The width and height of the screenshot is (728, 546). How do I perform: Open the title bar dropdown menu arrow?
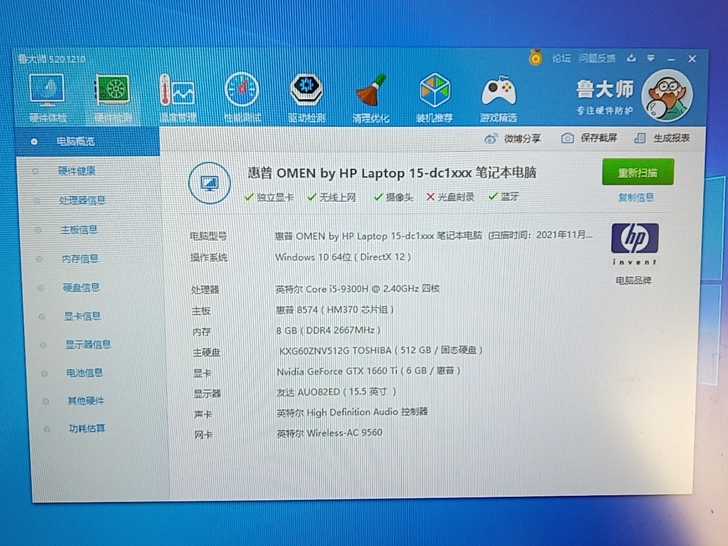[651, 58]
